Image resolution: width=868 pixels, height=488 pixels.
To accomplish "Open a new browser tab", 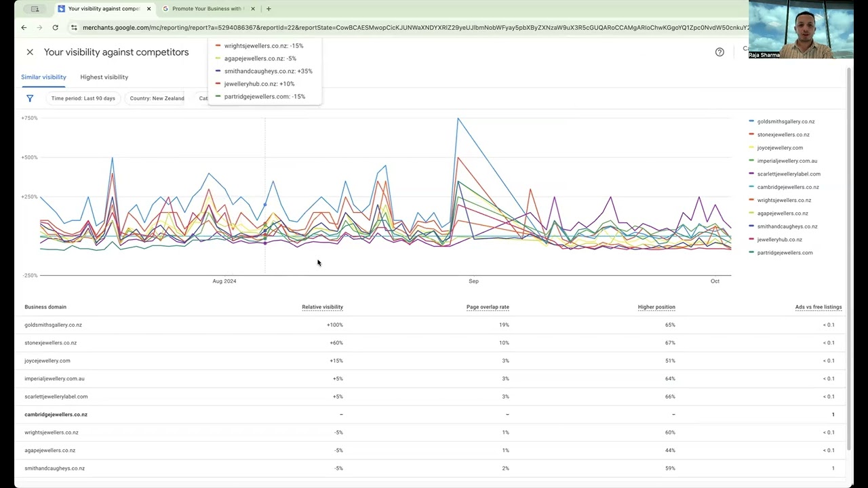I will click(x=269, y=9).
